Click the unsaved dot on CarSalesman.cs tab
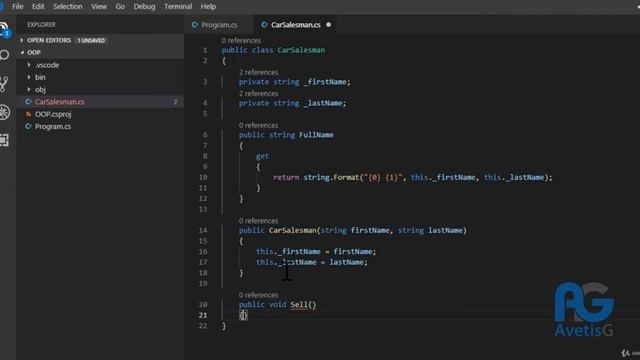This screenshot has height=360, width=640. click(329, 24)
